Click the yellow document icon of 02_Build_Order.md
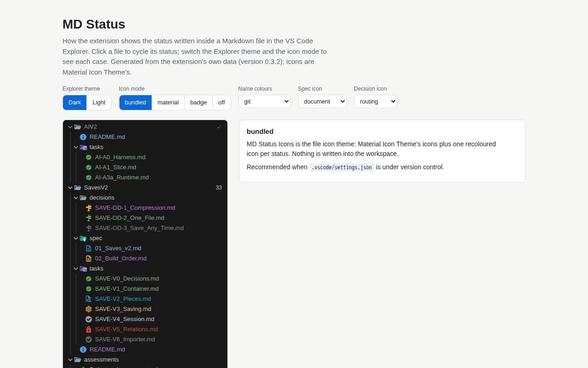This screenshot has width=588, height=368. click(x=89, y=259)
